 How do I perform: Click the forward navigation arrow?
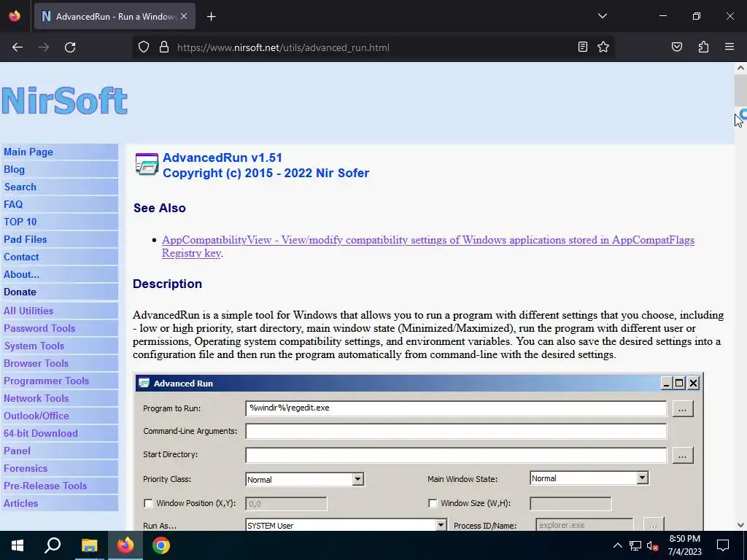pyautogui.click(x=44, y=47)
